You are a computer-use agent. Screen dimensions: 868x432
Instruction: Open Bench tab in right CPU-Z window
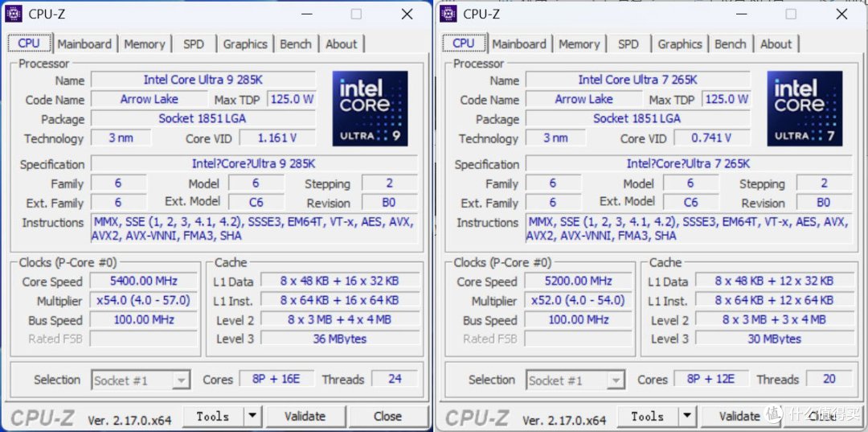coord(730,44)
